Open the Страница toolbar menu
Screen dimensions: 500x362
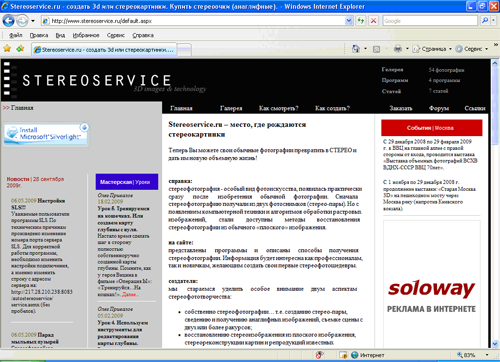pyautogui.click(x=432, y=49)
